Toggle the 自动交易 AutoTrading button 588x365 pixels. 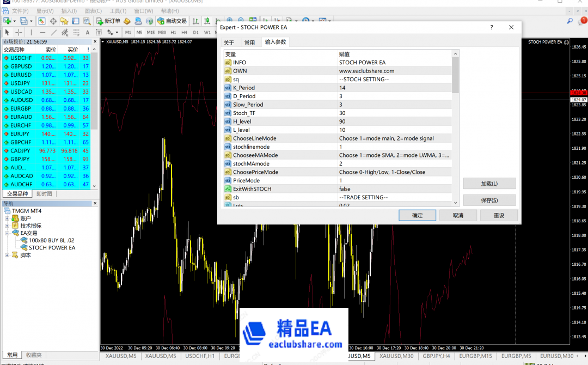(171, 20)
